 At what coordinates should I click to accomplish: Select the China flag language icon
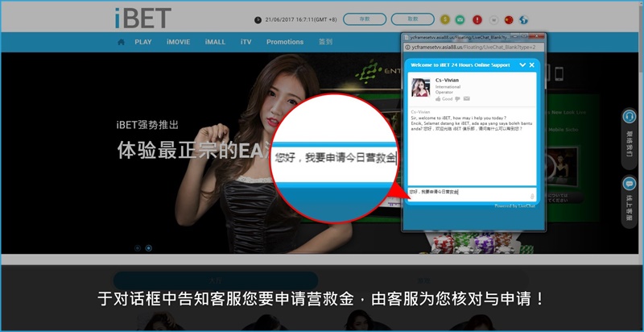pyautogui.click(x=509, y=19)
